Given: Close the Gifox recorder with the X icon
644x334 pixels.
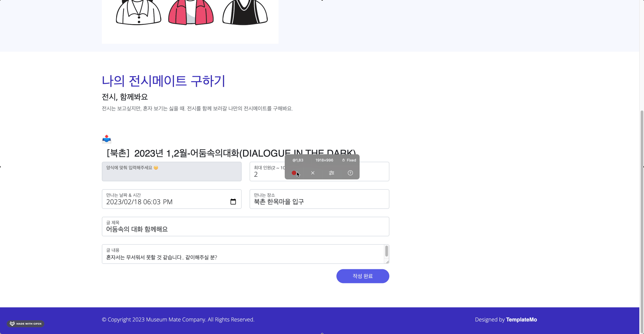Looking at the screenshot, I should pos(312,173).
